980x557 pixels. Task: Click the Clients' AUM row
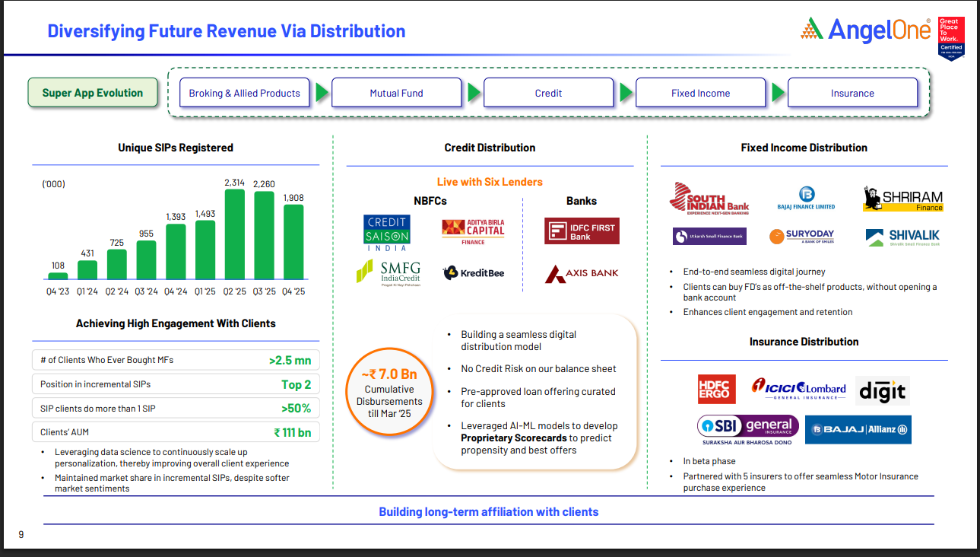[x=176, y=432]
